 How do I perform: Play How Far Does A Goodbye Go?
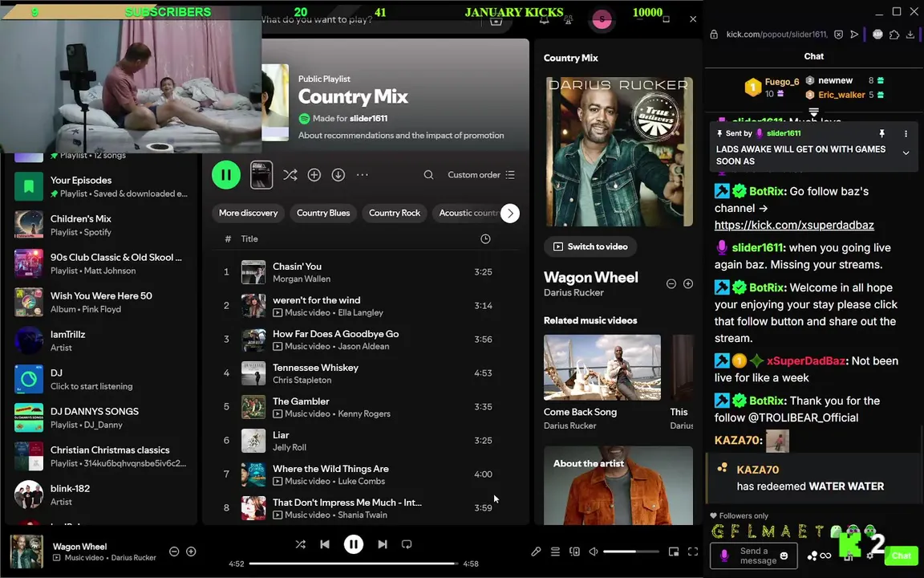pyautogui.click(x=366, y=339)
